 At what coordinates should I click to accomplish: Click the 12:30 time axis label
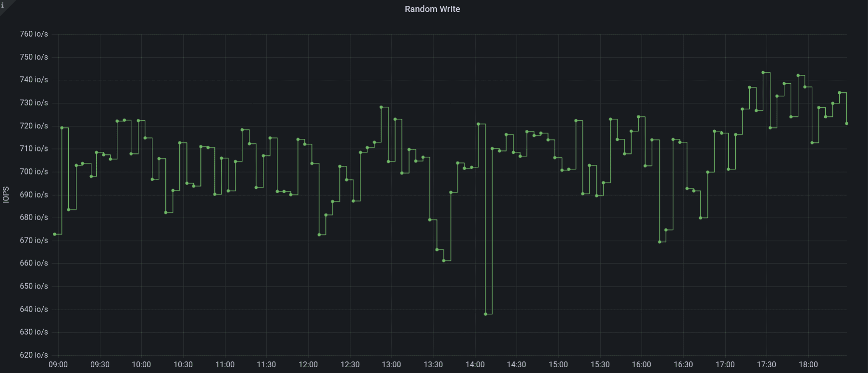coord(350,365)
